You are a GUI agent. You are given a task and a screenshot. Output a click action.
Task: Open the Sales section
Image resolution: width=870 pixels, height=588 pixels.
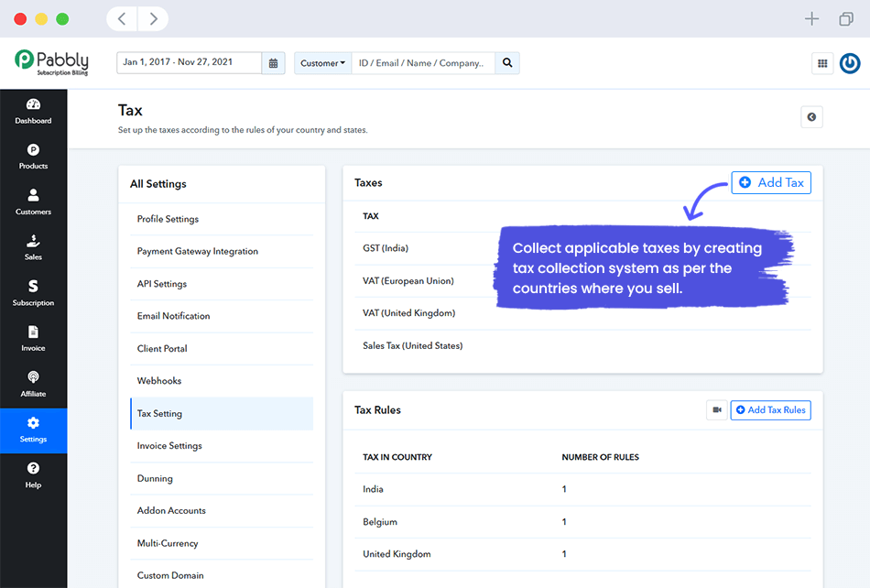click(33, 247)
